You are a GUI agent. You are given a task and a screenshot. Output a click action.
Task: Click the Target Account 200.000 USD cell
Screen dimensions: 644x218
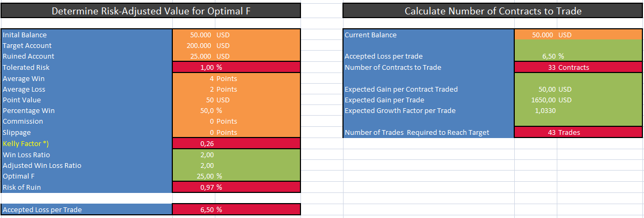[x=236, y=45]
